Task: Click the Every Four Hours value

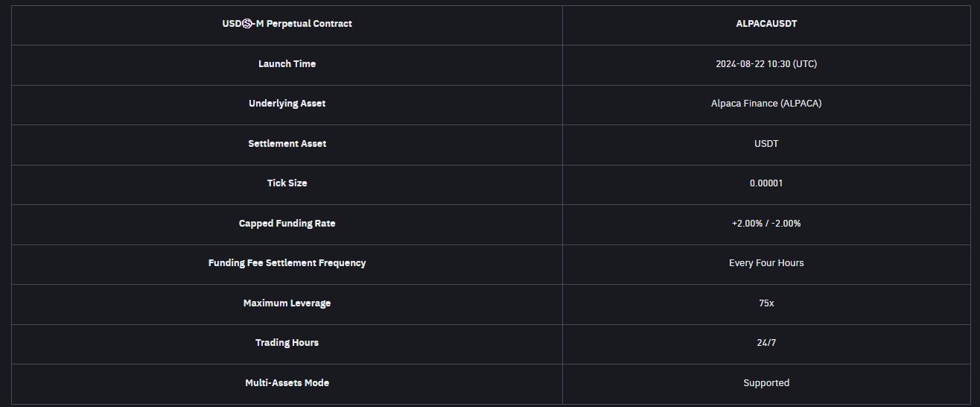Action: pos(766,263)
